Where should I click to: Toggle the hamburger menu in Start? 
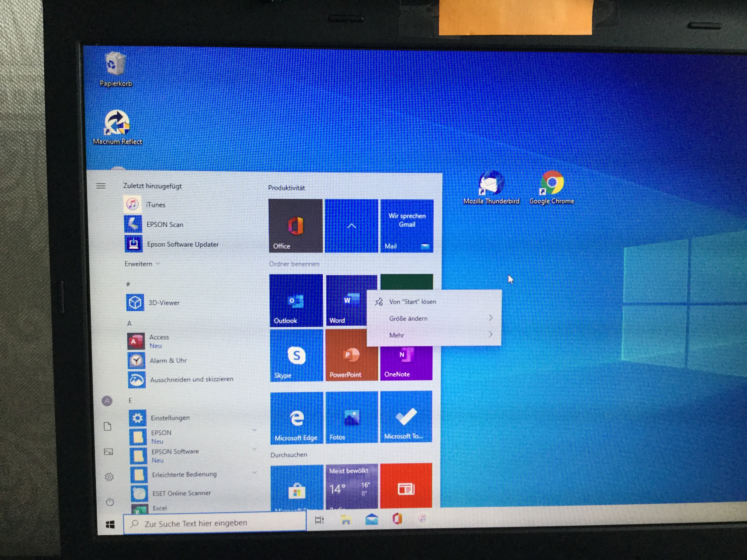(x=101, y=186)
